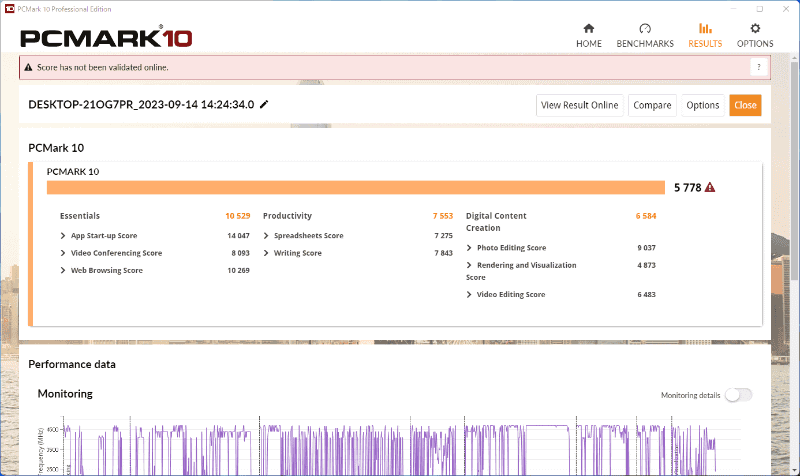Click the Digital Content Creation heading

[x=496, y=222]
